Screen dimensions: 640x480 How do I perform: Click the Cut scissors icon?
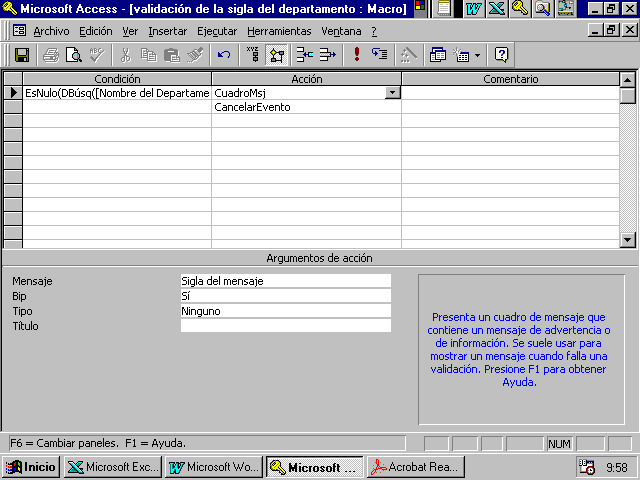[126, 55]
